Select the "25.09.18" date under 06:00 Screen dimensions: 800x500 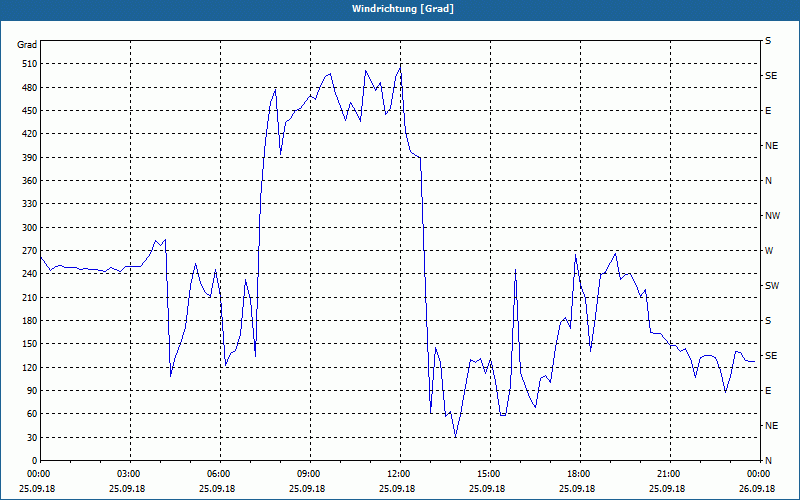[217, 488]
